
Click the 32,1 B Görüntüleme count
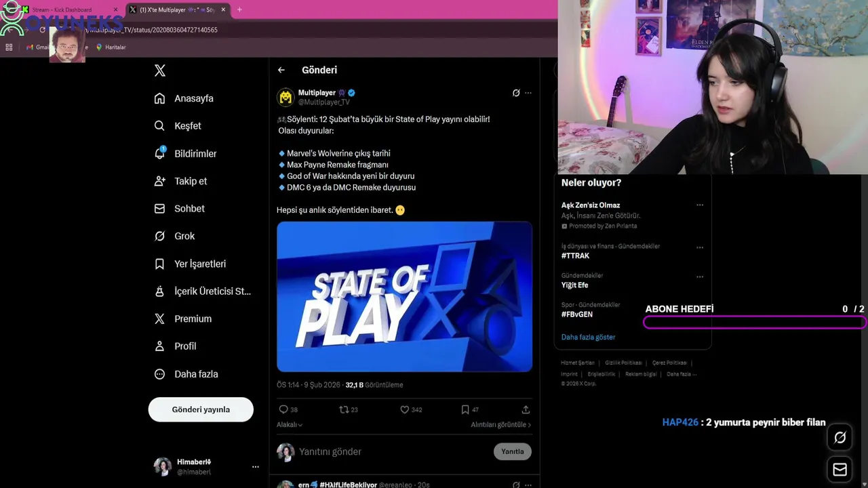point(374,385)
